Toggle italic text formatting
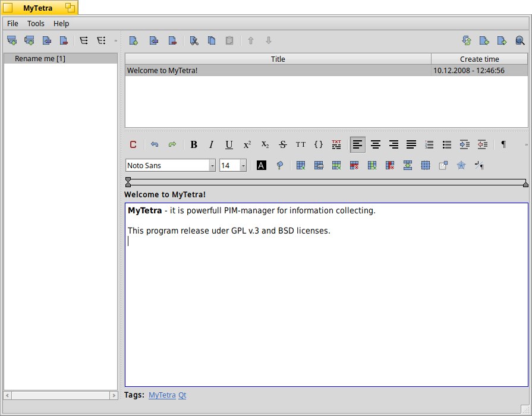This screenshot has width=532, height=416. tap(211, 144)
